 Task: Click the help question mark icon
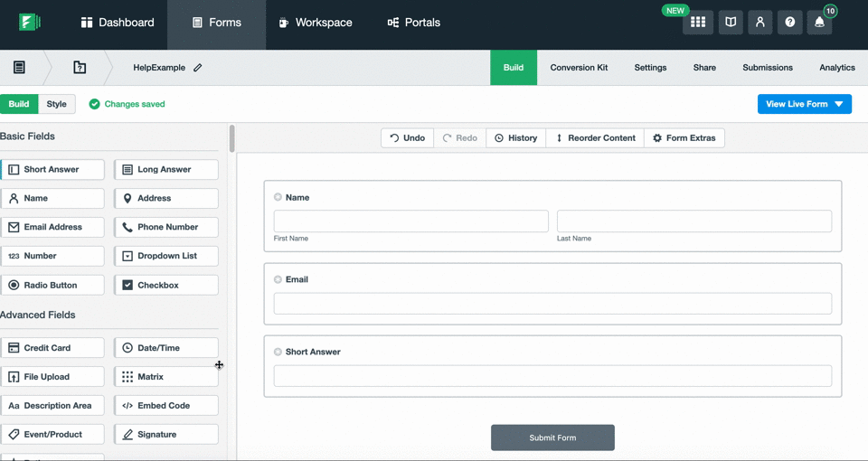pos(790,23)
